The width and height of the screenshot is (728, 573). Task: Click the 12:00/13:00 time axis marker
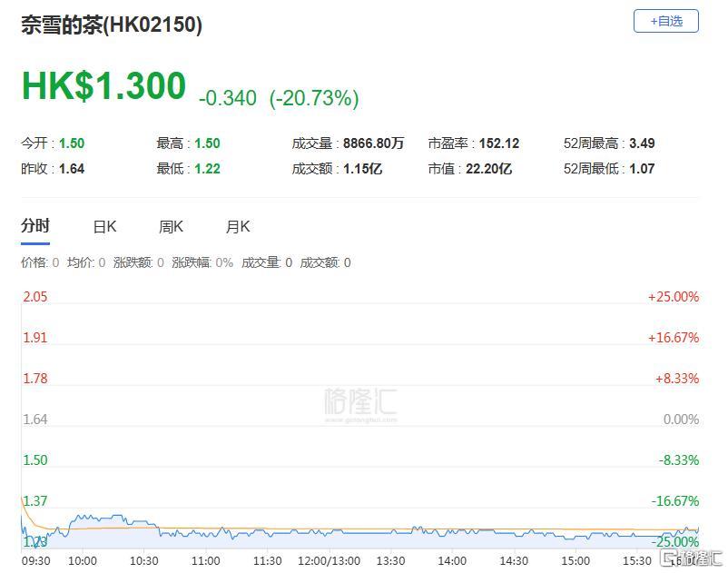(330, 561)
